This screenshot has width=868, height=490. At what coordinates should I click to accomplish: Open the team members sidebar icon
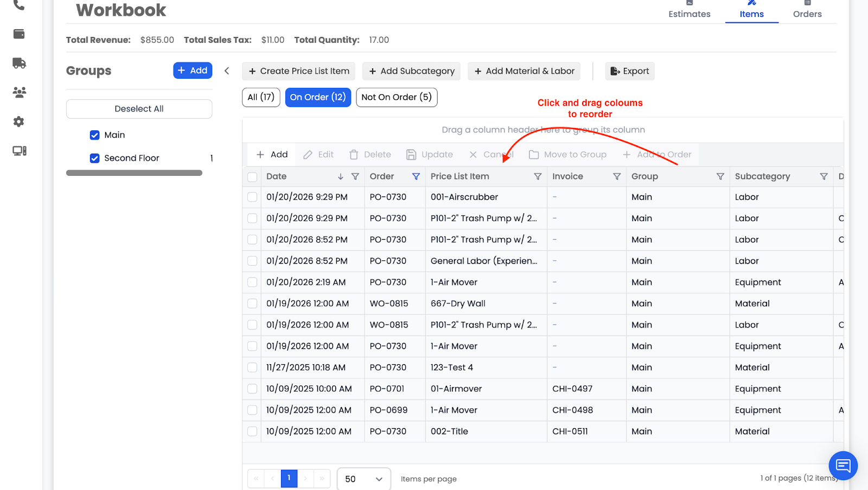[x=19, y=92]
